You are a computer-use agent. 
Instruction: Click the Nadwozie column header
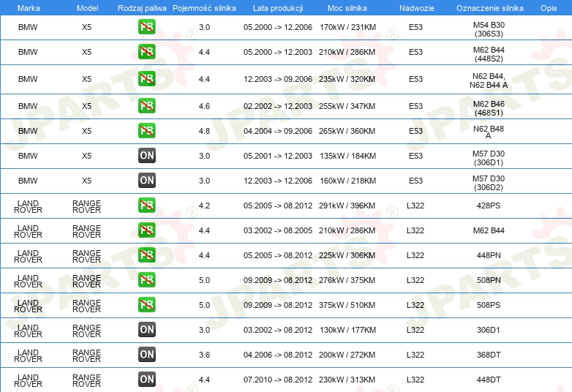pyautogui.click(x=417, y=8)
